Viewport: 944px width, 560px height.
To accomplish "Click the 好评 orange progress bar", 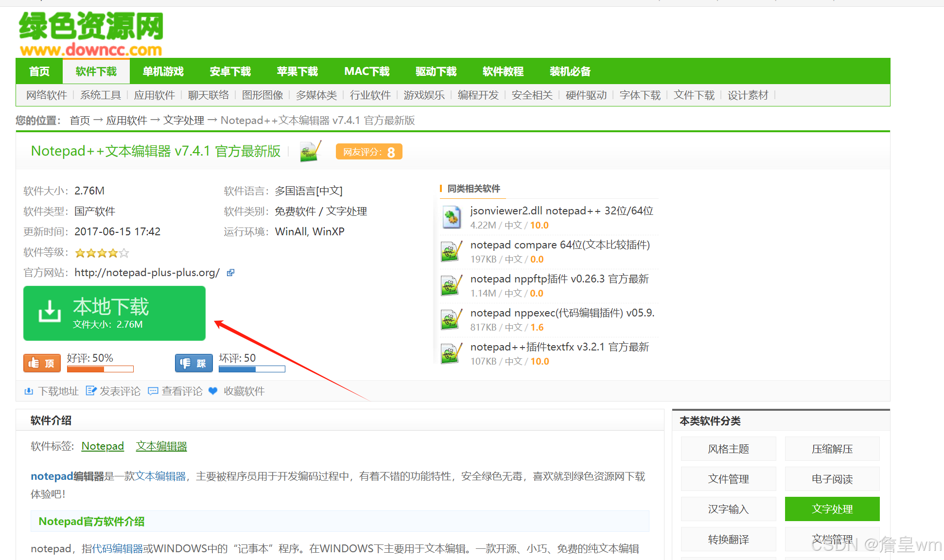I will coord(100,369).
